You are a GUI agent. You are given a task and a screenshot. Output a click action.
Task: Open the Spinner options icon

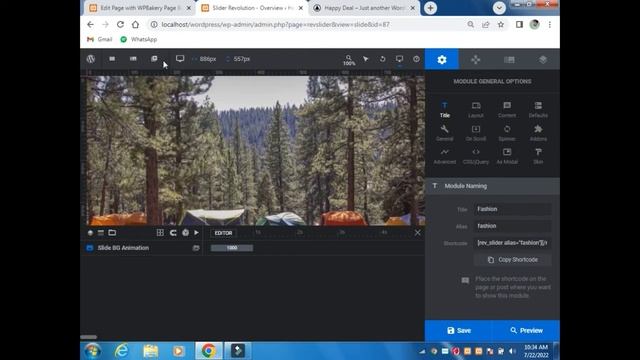click(507, 133)
